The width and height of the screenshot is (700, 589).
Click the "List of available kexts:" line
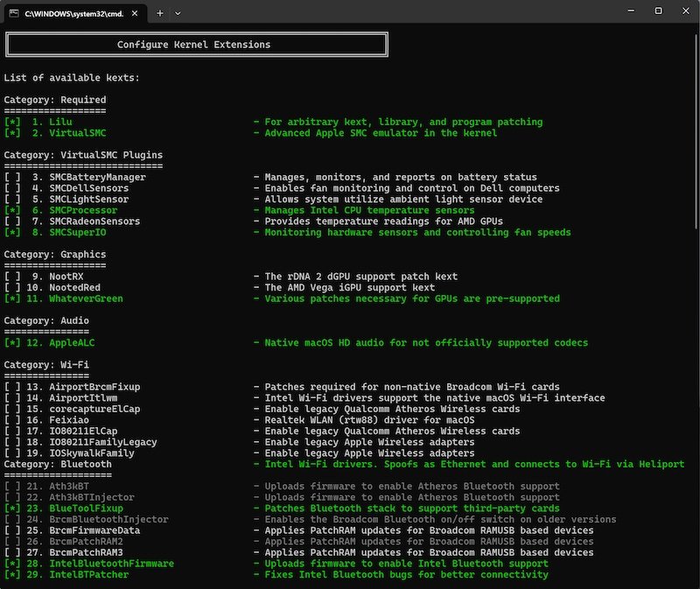(72, 78)
